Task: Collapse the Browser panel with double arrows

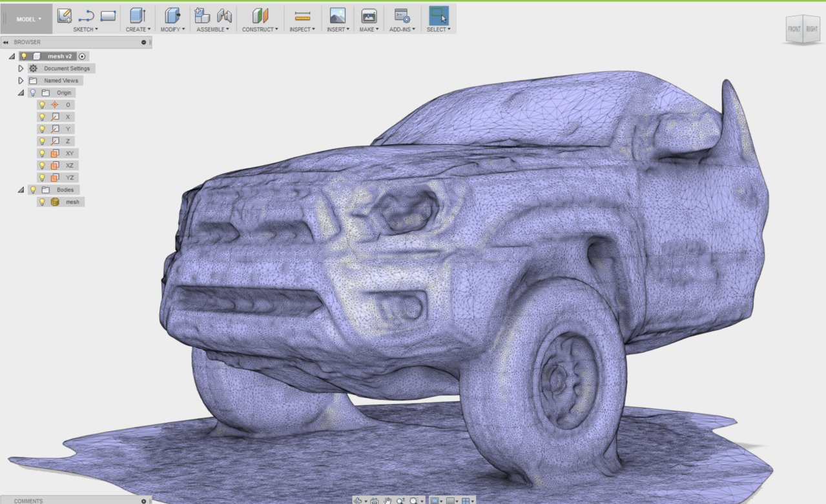Action: (x=6, y=43)
